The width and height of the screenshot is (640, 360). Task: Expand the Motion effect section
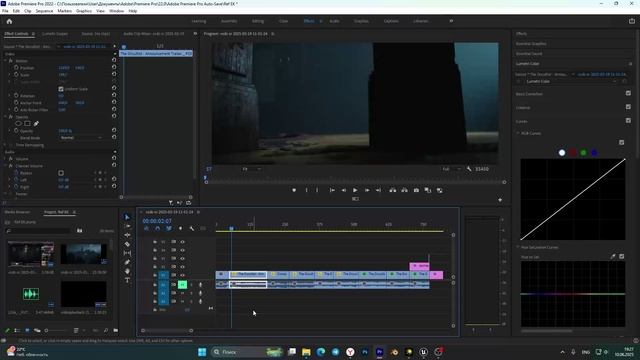[x=6, y=61]
